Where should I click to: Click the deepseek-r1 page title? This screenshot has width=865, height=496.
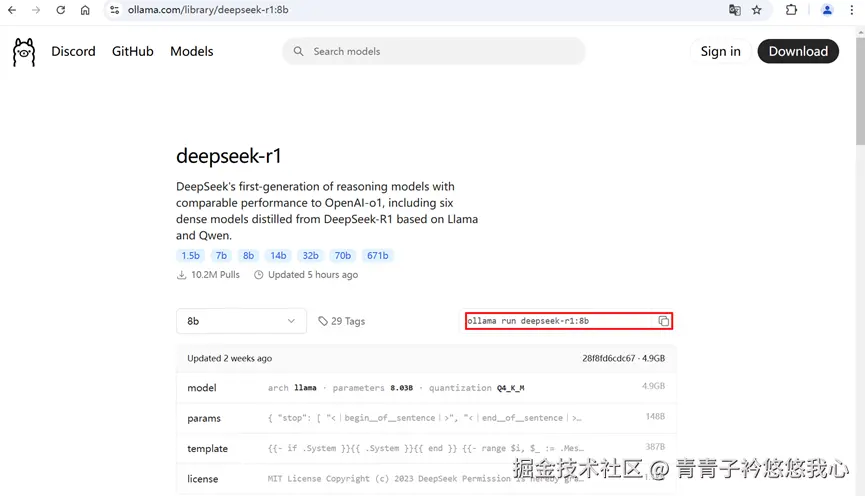coord(229,156)
